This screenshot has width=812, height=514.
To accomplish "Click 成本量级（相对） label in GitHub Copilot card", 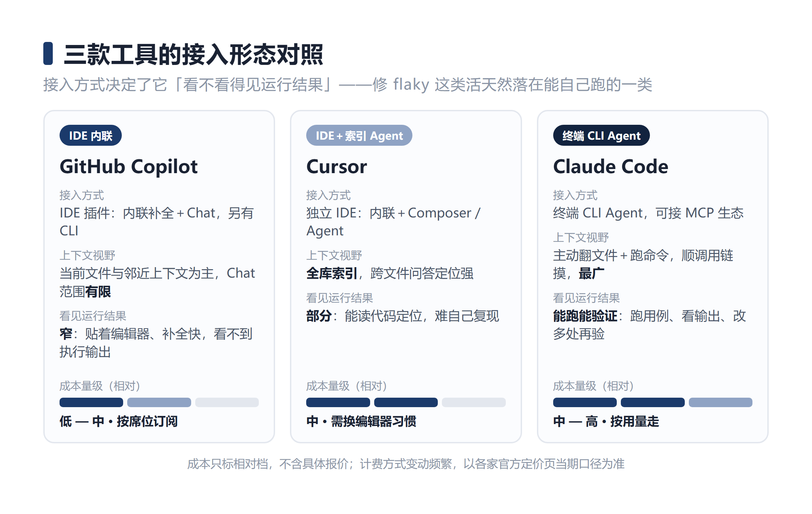I will pos(100,386).
